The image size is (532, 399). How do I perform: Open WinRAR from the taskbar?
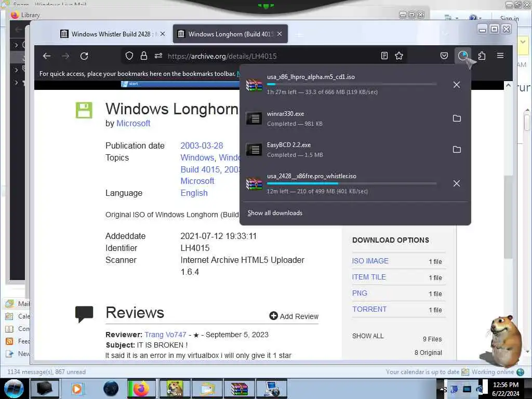click(239, 389)
